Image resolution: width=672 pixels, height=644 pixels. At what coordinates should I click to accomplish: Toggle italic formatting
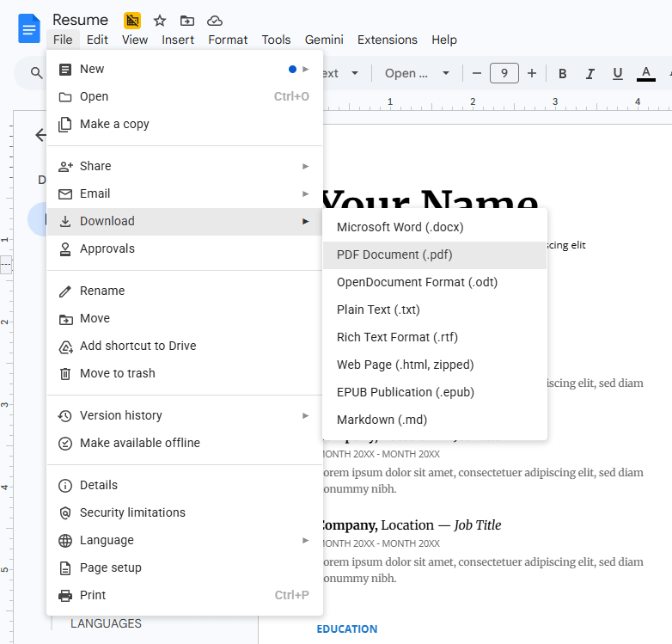[x=590, y=74]
